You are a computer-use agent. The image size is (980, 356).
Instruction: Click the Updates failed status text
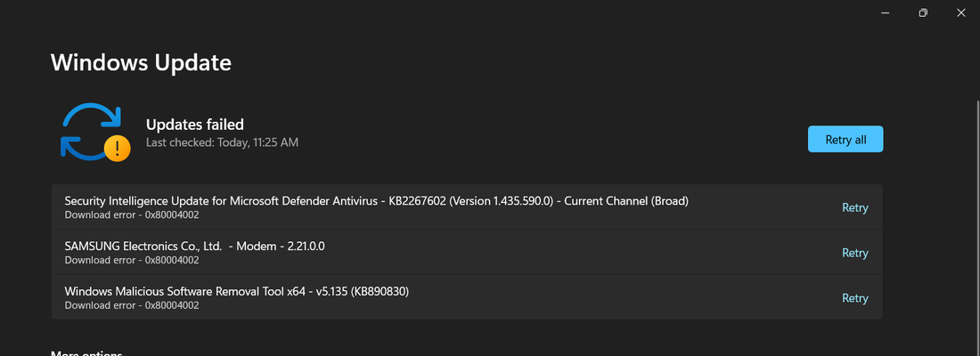pyautogui.click(x=195, y=125)
